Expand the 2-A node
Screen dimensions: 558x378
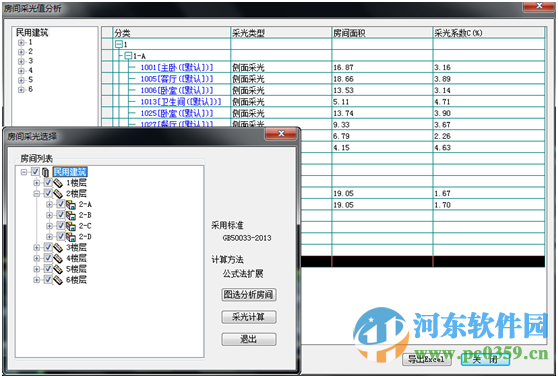pos(49,205)
